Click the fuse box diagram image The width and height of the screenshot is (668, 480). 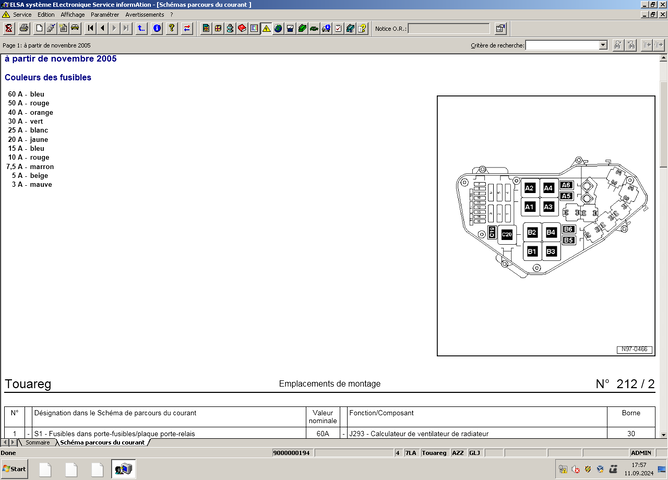pyautogui.click(x=546, y=226)
